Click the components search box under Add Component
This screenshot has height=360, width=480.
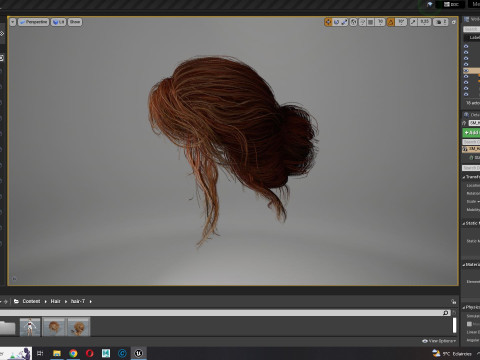point(471,142)
